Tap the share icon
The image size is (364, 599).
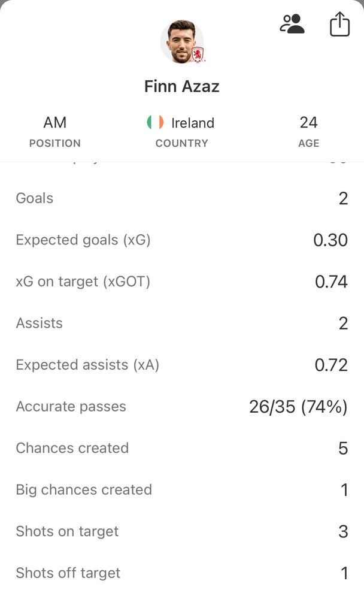tap(339, 25)
